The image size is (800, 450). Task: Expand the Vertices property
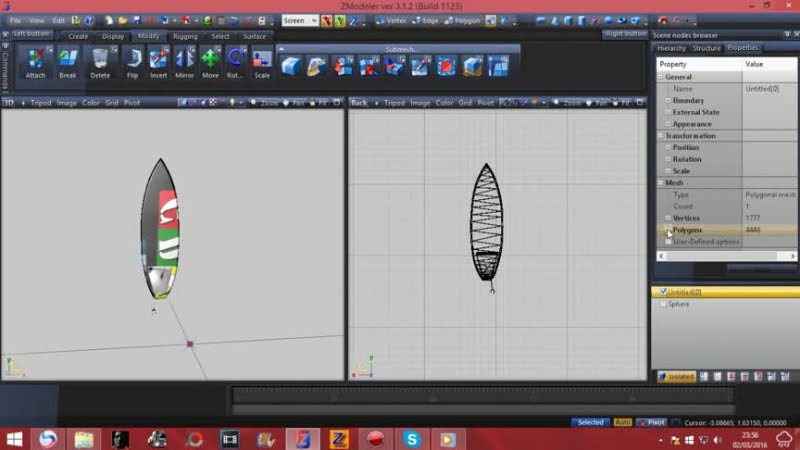668,218
